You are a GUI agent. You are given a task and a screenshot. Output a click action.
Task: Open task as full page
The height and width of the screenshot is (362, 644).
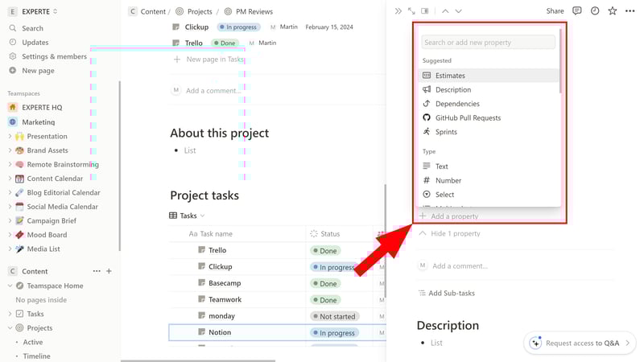pyautogui.click(x=411, y=11)
